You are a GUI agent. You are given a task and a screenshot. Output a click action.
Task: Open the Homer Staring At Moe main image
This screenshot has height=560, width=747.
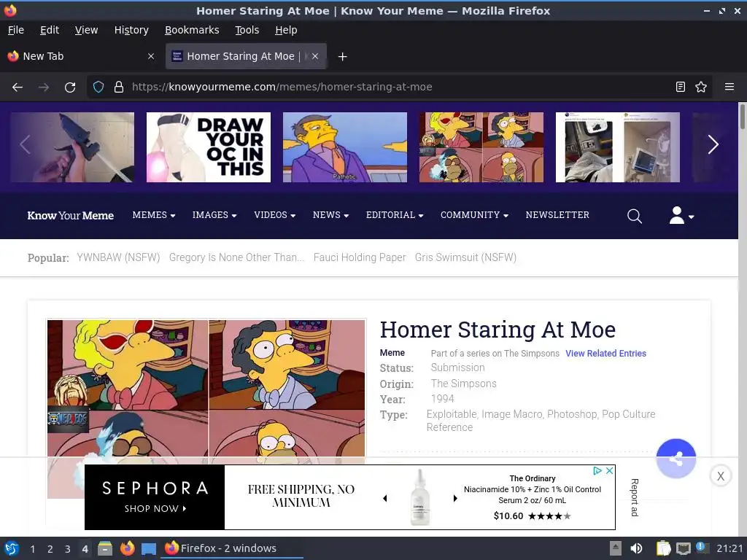206,388
